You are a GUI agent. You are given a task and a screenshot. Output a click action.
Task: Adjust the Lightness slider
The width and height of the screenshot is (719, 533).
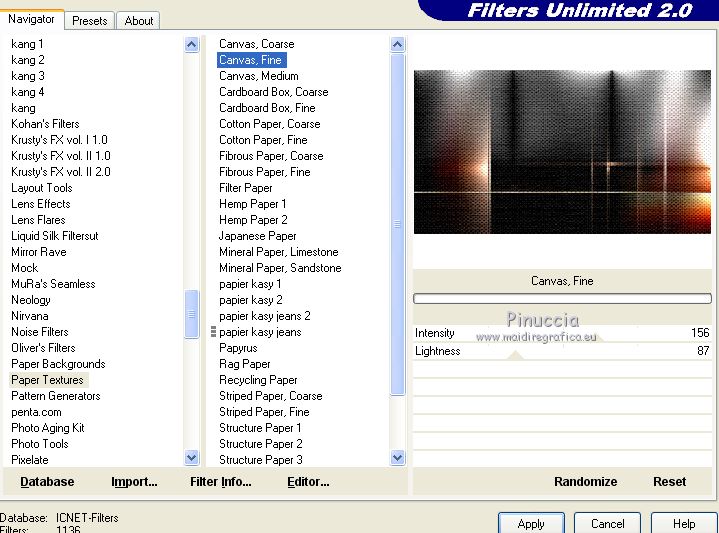tap(562, 351)
